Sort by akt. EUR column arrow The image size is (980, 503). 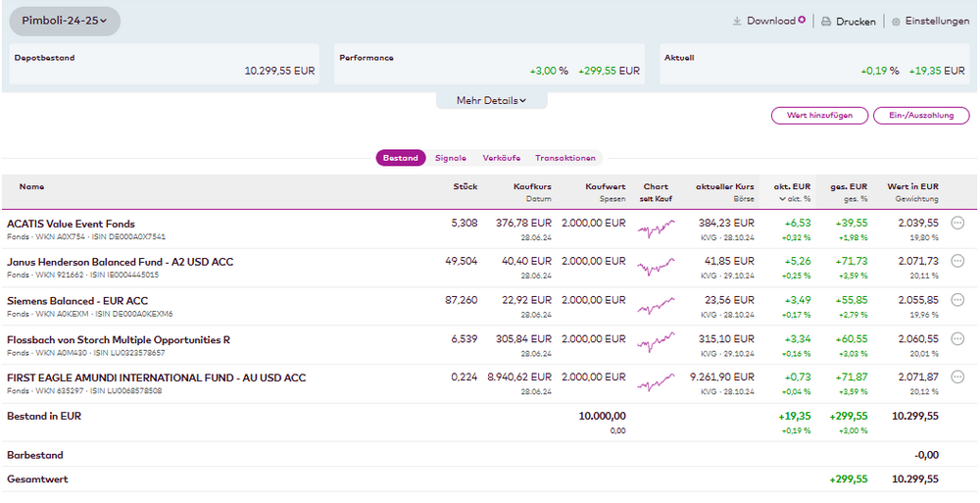click(x=781, y=200)
